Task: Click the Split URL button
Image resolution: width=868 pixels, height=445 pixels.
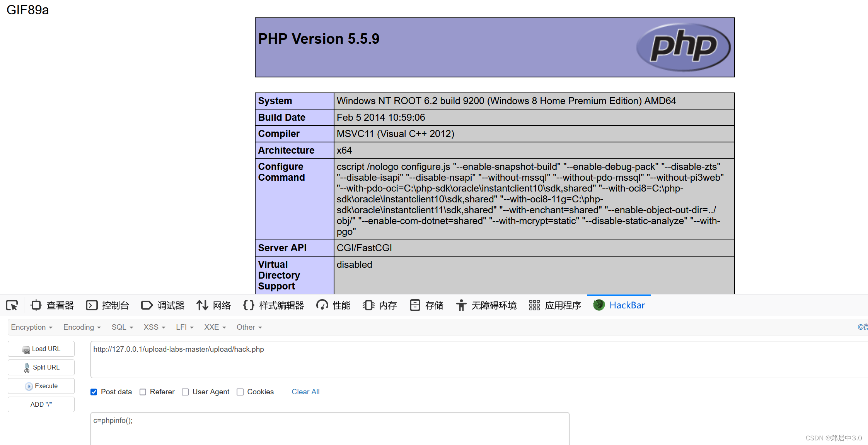Action: click(x=41, y=368)
